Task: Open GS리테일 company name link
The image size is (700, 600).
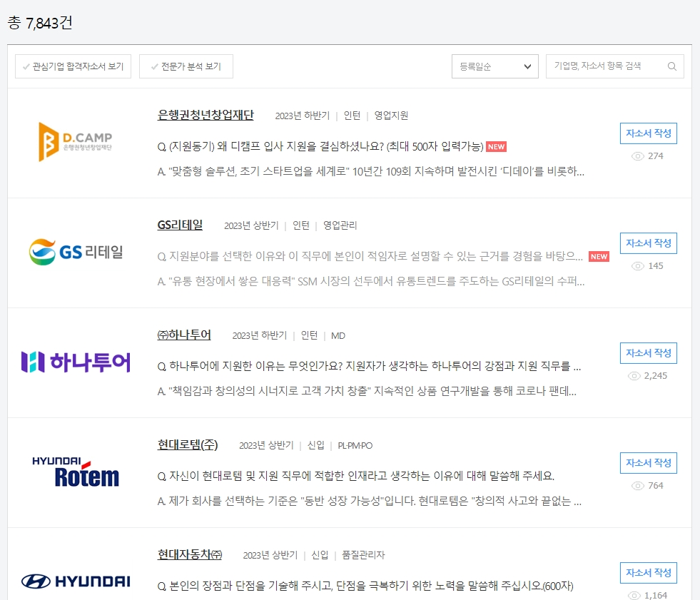Action: [180, 225]
